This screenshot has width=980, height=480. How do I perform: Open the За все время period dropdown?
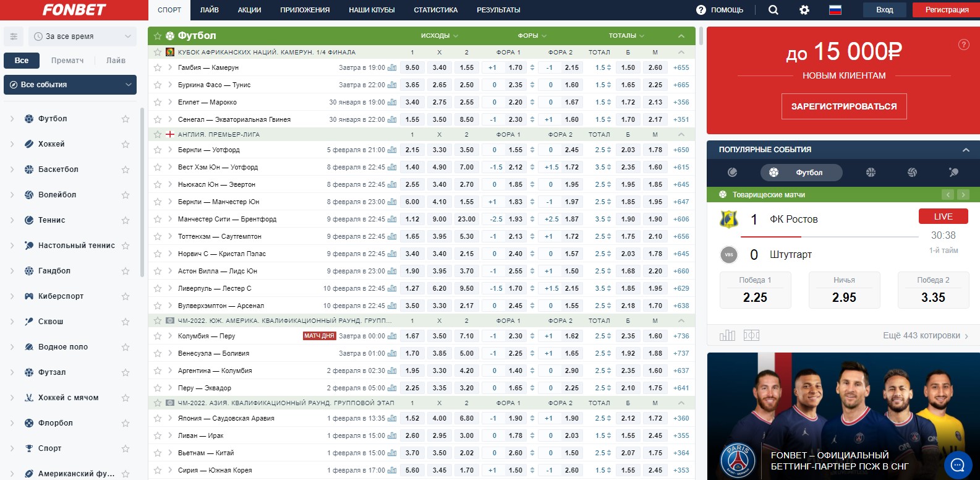(x=82, y=36)
